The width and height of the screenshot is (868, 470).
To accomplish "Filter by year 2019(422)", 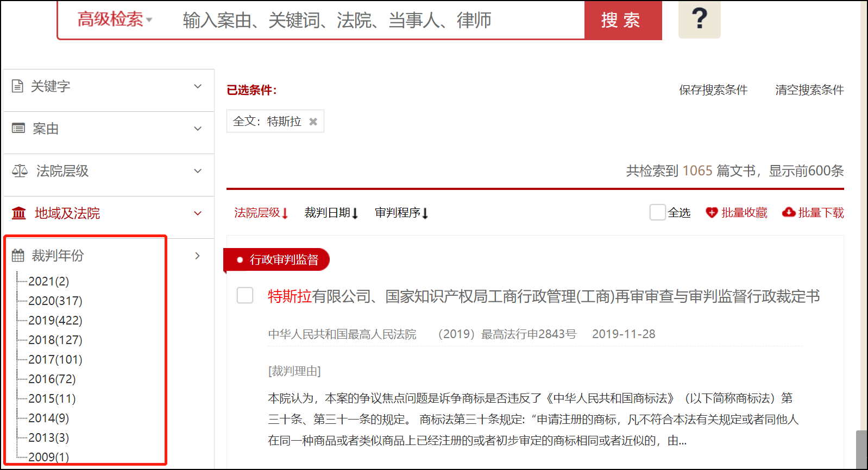I will point(55,320).
